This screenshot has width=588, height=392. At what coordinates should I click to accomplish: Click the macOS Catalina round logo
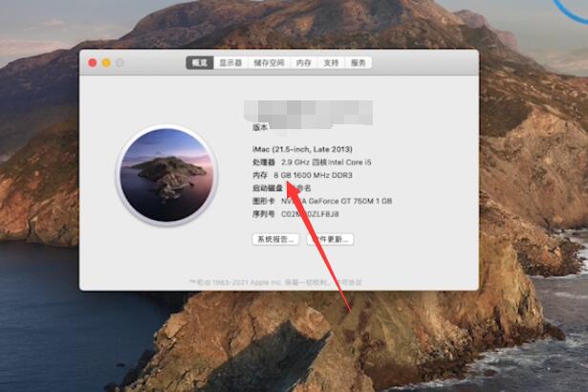click(167, 175)
